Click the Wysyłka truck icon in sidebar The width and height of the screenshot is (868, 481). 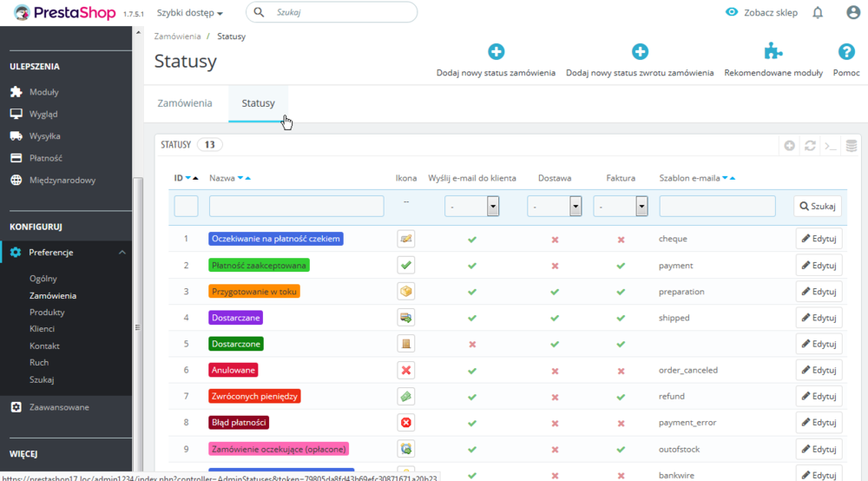point(16,135)
